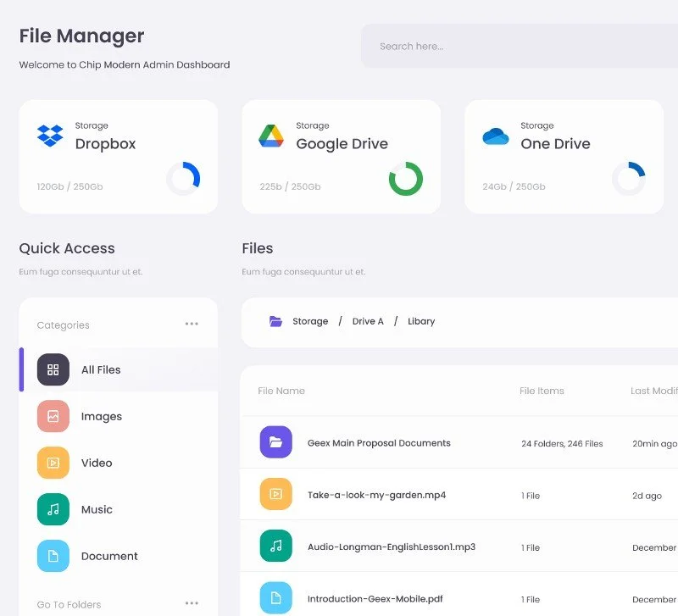Open Audio-Longman-EnglishLesson1.mp3 file

391,547
